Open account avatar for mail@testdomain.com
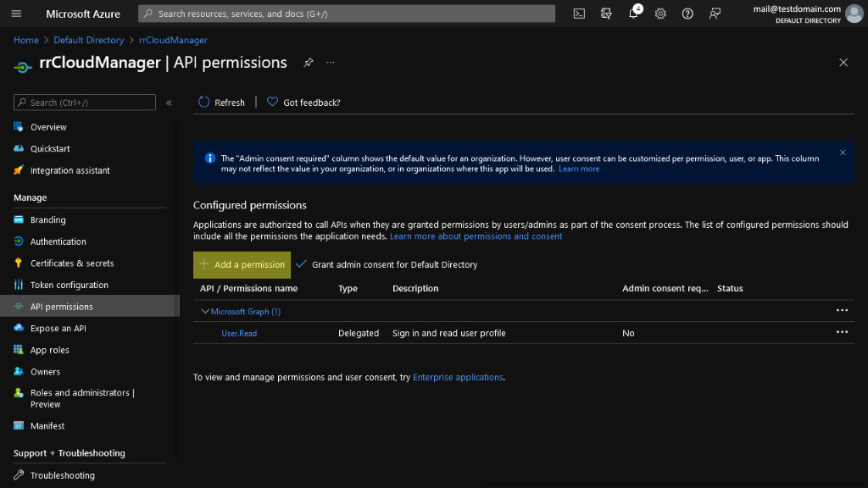 tap(854, 14)
